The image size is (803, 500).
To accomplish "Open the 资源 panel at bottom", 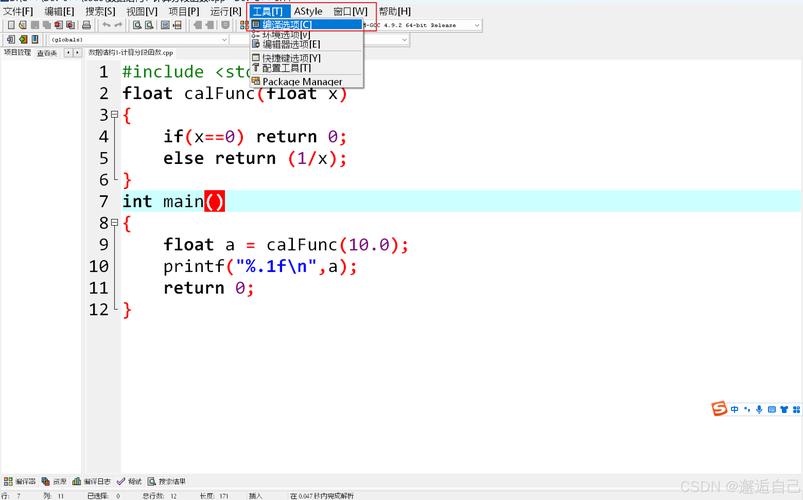I will [55, 481].
